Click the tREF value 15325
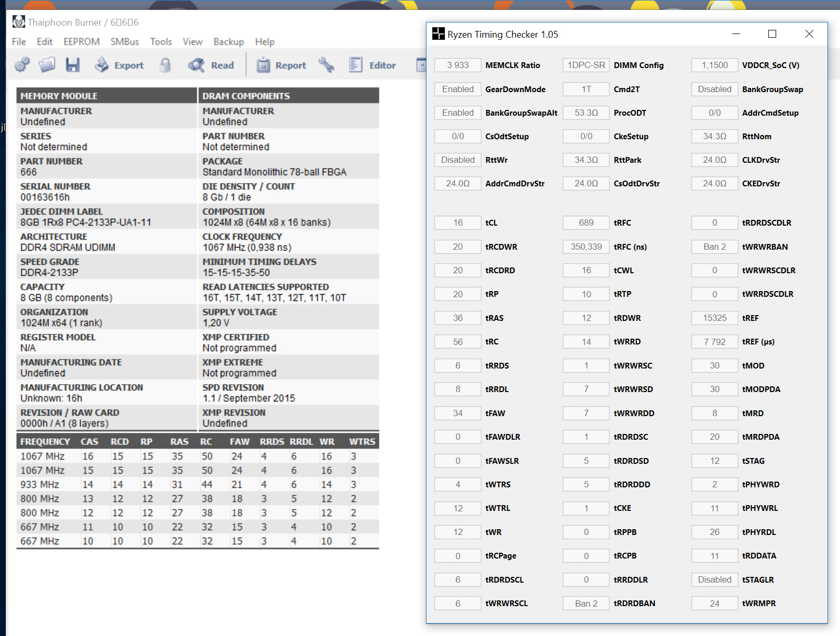 pyautogui.click(x=715, y=318)
